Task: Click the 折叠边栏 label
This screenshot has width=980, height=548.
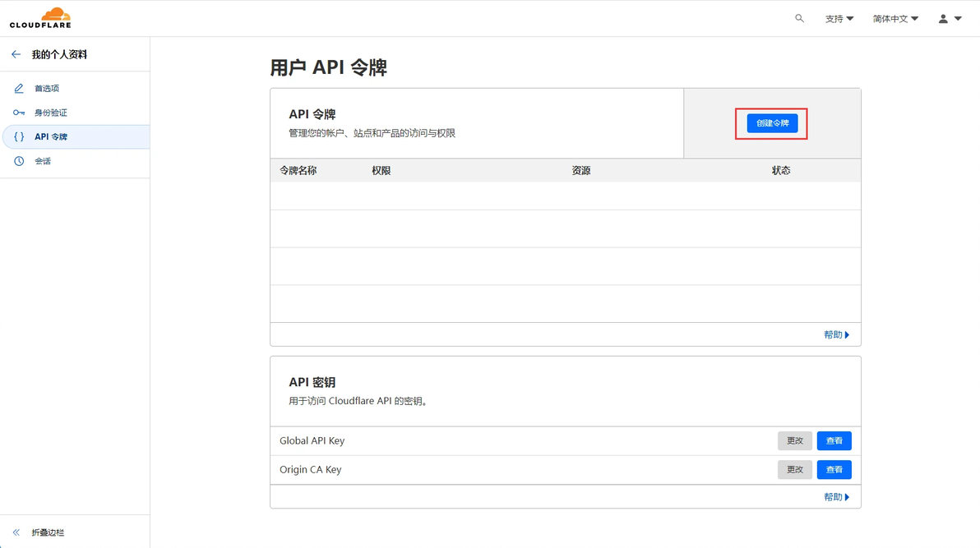Action: point(49,532)
